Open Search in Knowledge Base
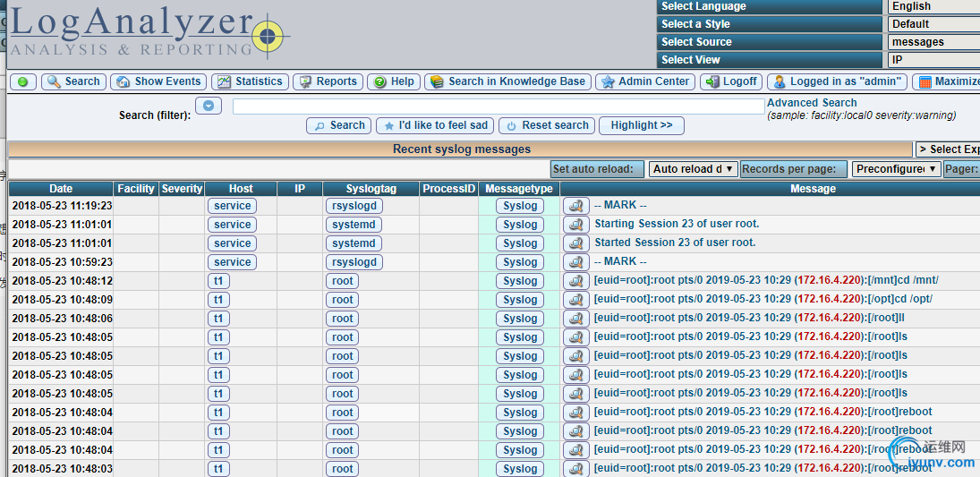 pyautogui.click(x=508, y=82)
